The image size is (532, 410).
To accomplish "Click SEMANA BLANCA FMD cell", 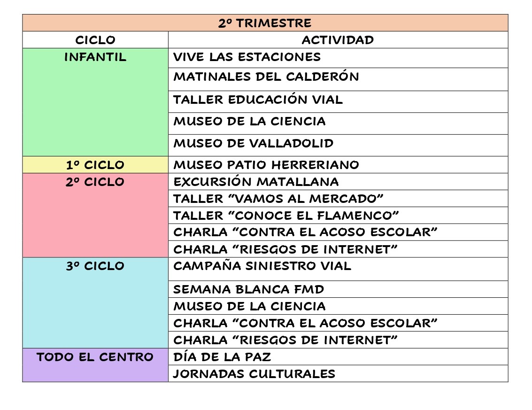I will (x=249, y=289).
